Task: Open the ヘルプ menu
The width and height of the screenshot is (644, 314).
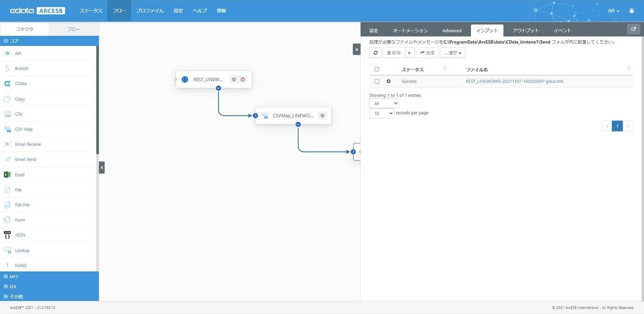Action: coord(200,11)
